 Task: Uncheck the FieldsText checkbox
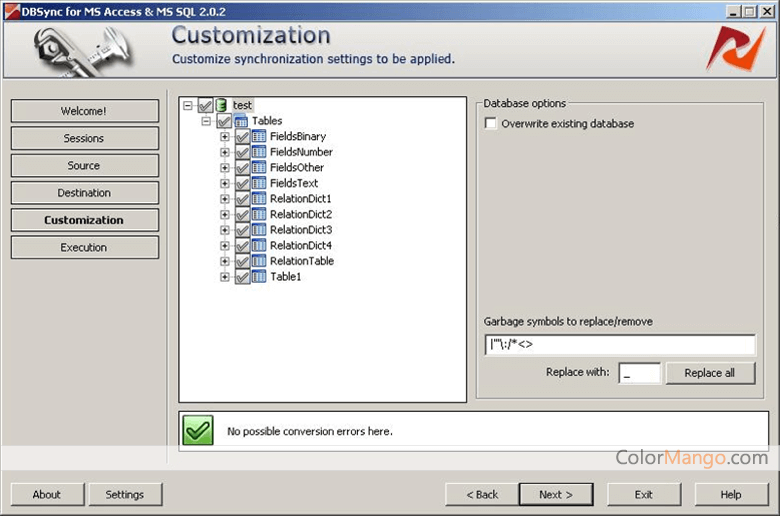click(242, 183)
